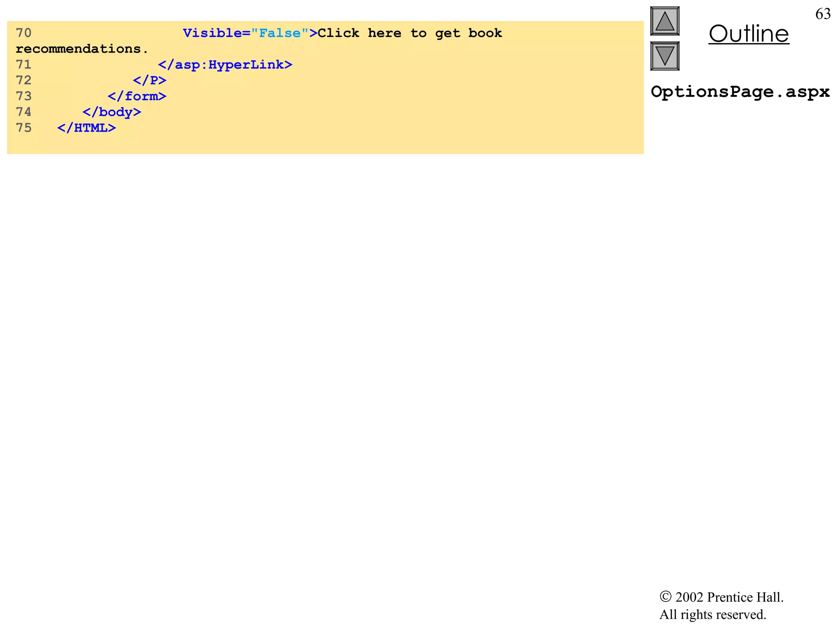Click line number 73

tap(24, 96)
